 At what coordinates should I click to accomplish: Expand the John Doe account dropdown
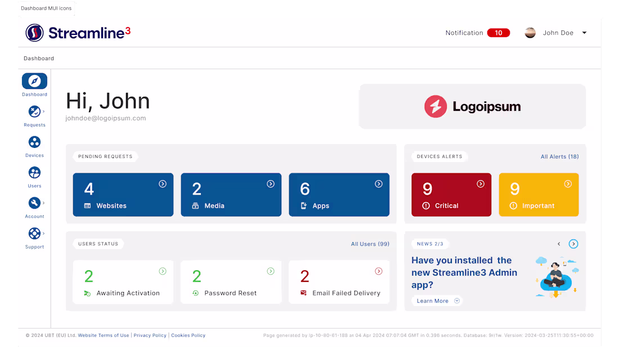[584, 33]
